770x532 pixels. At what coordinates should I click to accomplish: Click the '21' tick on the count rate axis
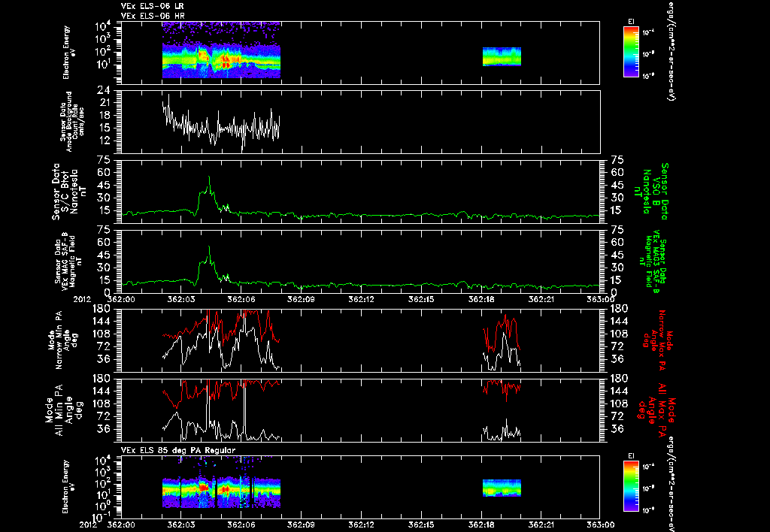coord(104,103)
